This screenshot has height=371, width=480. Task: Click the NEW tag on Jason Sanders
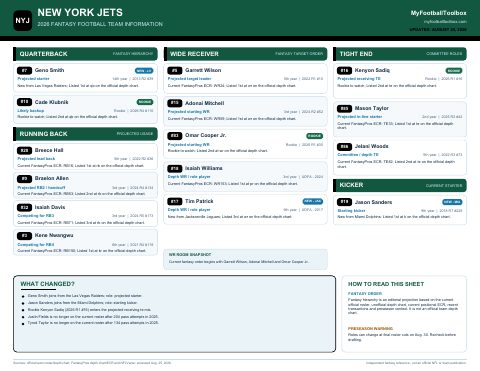452,202
